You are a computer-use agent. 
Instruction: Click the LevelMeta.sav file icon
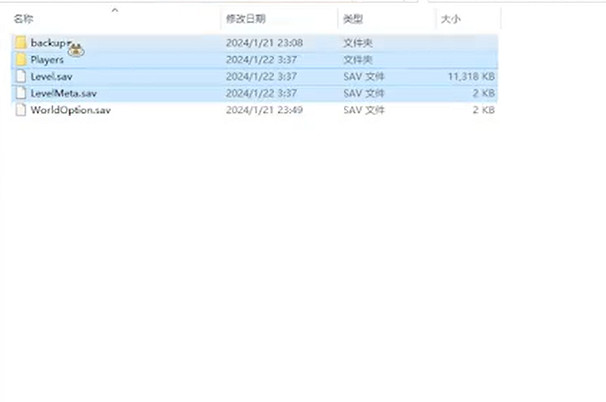pos(21,93)
